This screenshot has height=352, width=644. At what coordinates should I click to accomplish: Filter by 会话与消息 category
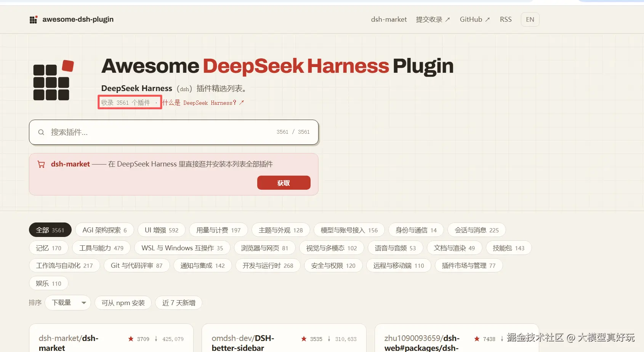click(477, 230)
